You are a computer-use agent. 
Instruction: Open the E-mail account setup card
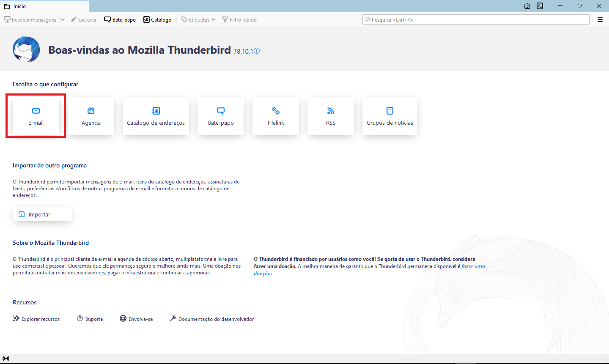coord(36,116)
